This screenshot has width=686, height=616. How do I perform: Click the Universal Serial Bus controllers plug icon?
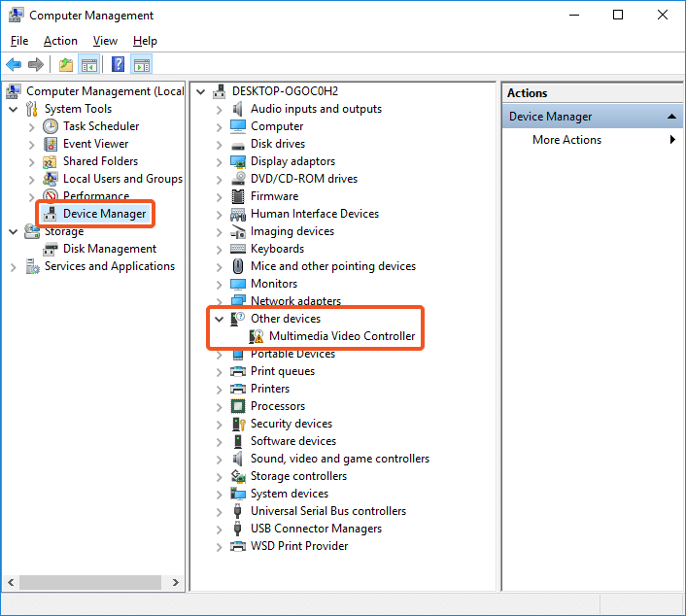pos(237,511)
